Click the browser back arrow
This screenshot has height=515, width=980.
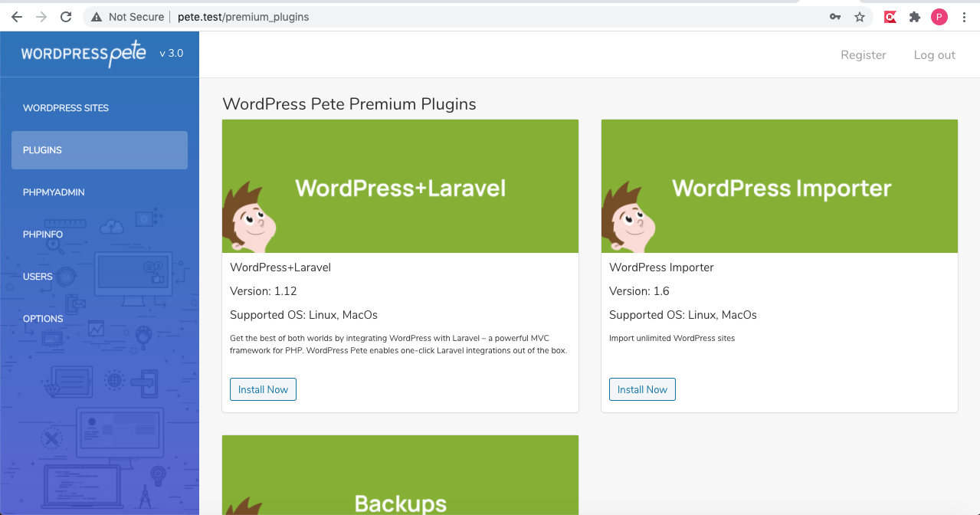pyautogui.click(x=17, y=17)
